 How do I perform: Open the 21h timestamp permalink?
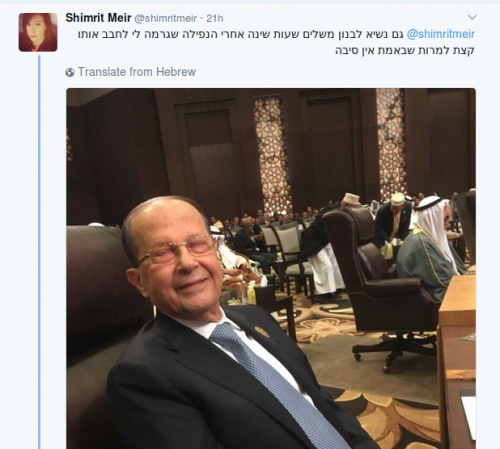(215, 18)
